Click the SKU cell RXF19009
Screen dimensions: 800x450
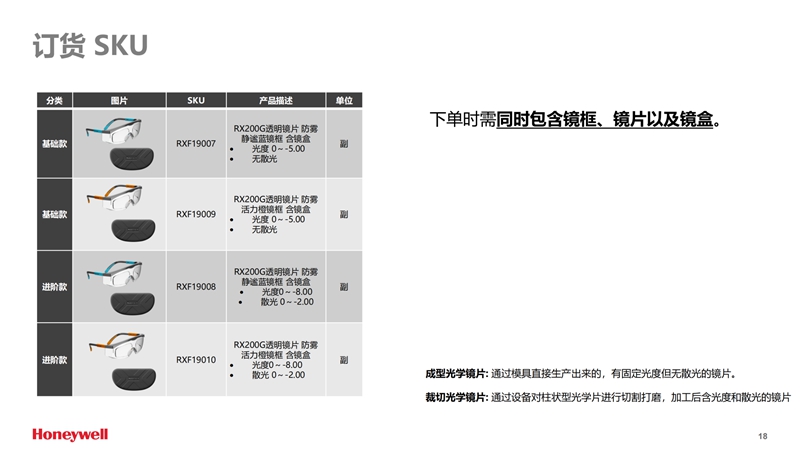pos(196,214)
